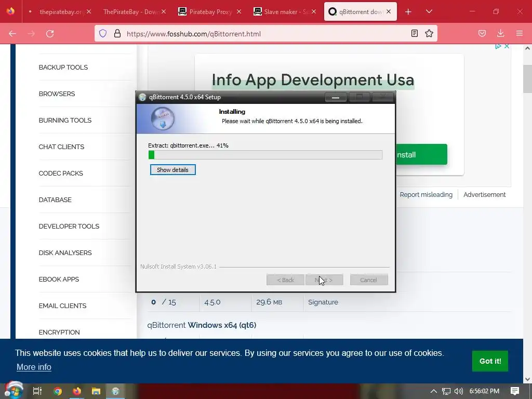Expand the list all tabs chevron
This screenshot has height=399, width=532.
[429, 11]
